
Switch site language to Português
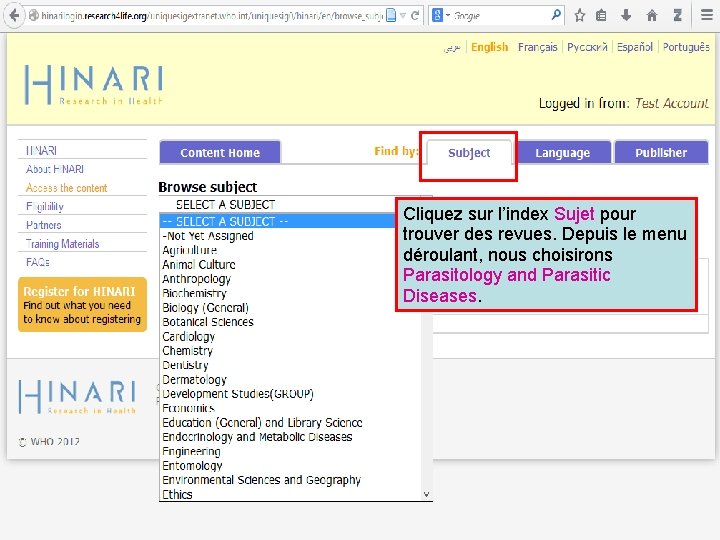tap(686, 47)
